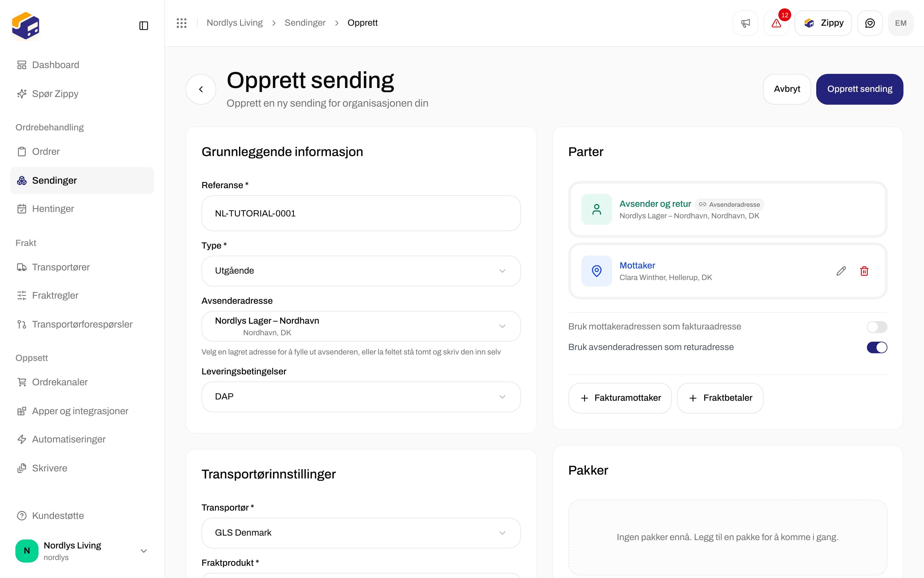Click the app logo in the sidebar
This screenshot has width=924, height=578.
point(26,26)
